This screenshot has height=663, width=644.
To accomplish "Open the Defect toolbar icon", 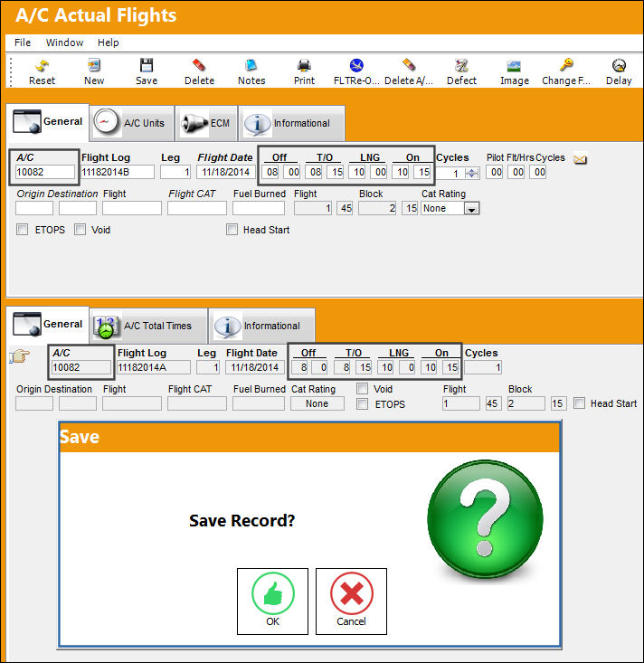I will tap(461, 65).
